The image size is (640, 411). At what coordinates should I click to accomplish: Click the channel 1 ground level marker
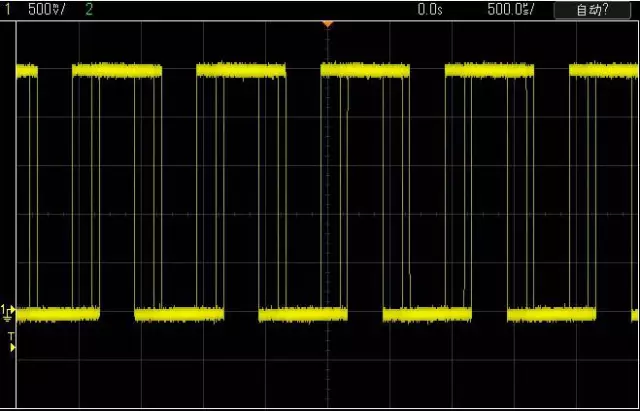click(x=8, y=312)
